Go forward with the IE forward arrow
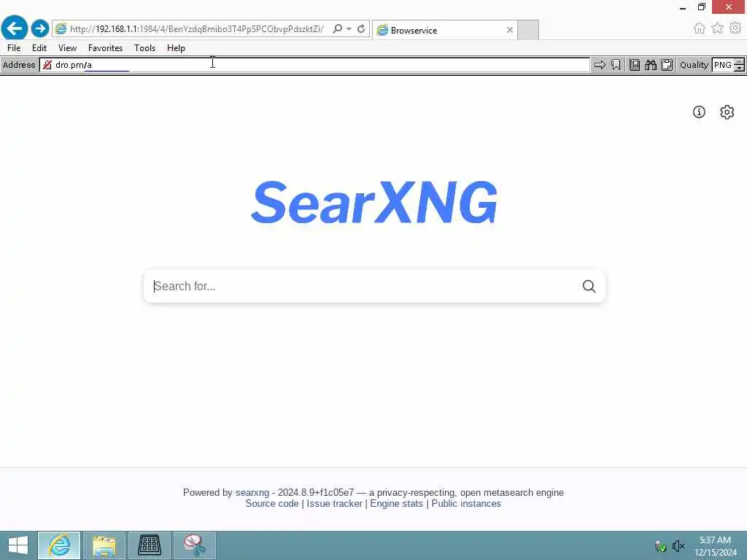This screenshot has width=747, height=560. pos(40,28)
